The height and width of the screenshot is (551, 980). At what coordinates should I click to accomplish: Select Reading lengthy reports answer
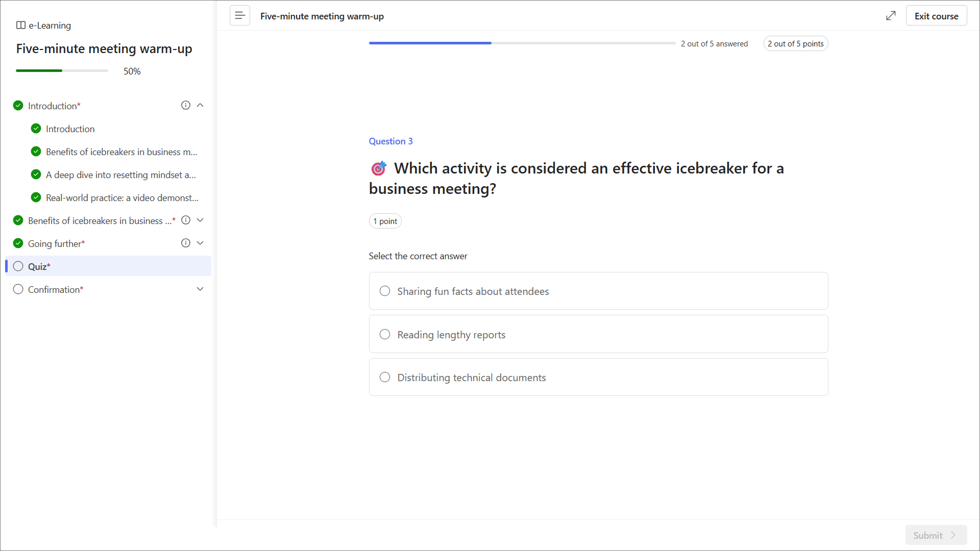pyautogui.click(x=385, y=334)
